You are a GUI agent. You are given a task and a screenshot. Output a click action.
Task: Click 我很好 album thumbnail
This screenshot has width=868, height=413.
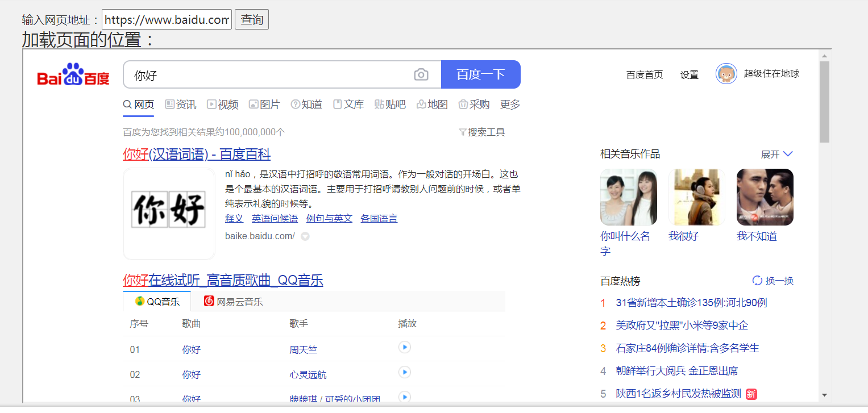(x=697, y=197)
